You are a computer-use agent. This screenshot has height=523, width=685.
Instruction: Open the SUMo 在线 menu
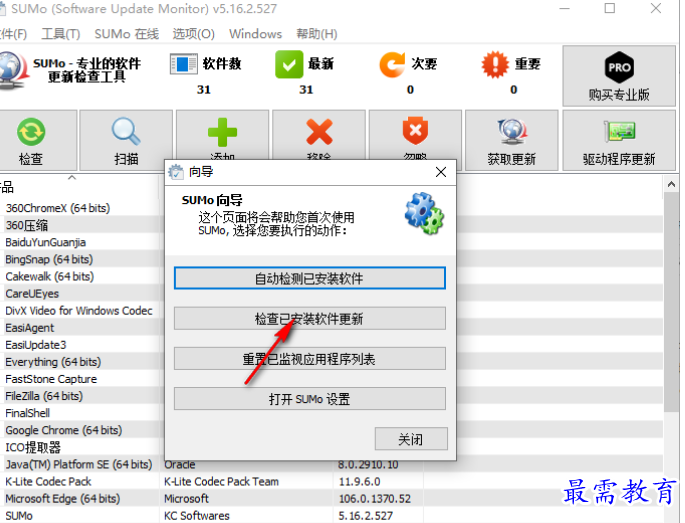(127, 34)
